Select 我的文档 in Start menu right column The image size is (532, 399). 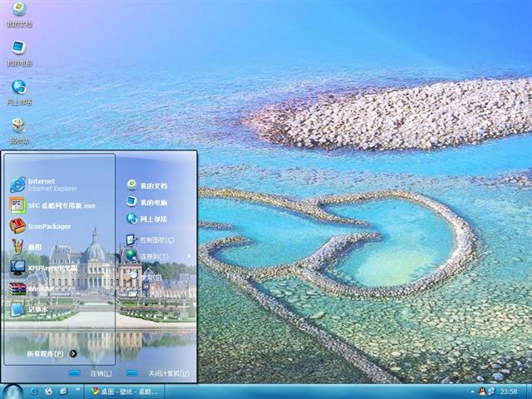[x=147, y=185]
